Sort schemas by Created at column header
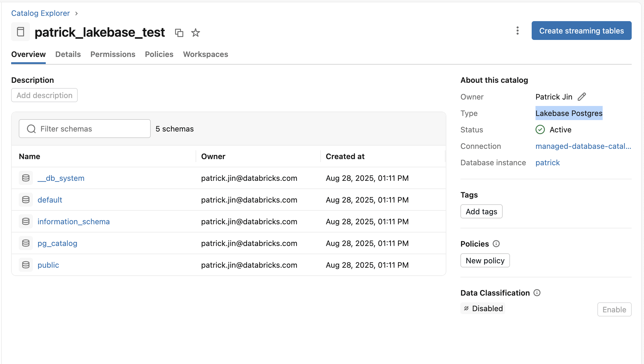This screenshot has height=364, width=644. click(x=345, y=156)
